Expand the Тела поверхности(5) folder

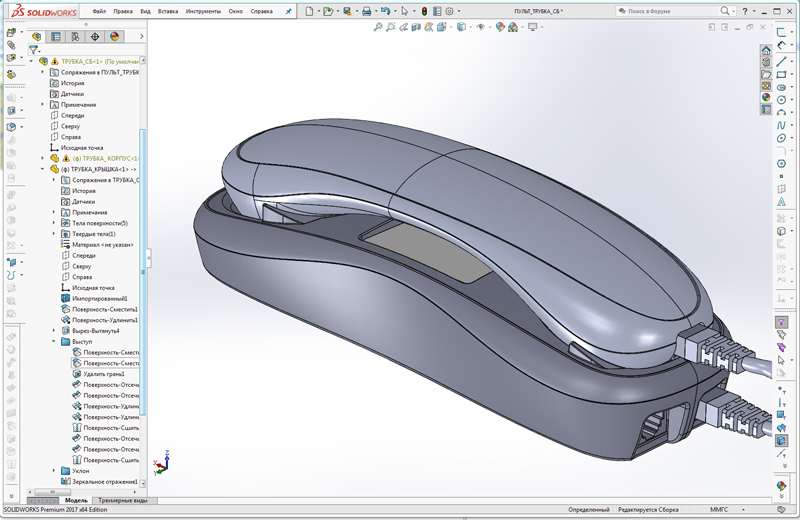click(x=54, y=223)
